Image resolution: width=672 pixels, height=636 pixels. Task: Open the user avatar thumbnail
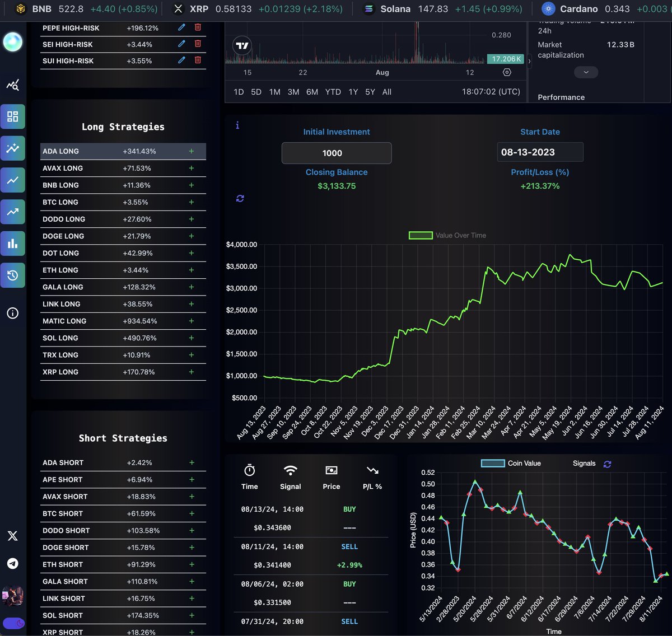pos(12,596)
